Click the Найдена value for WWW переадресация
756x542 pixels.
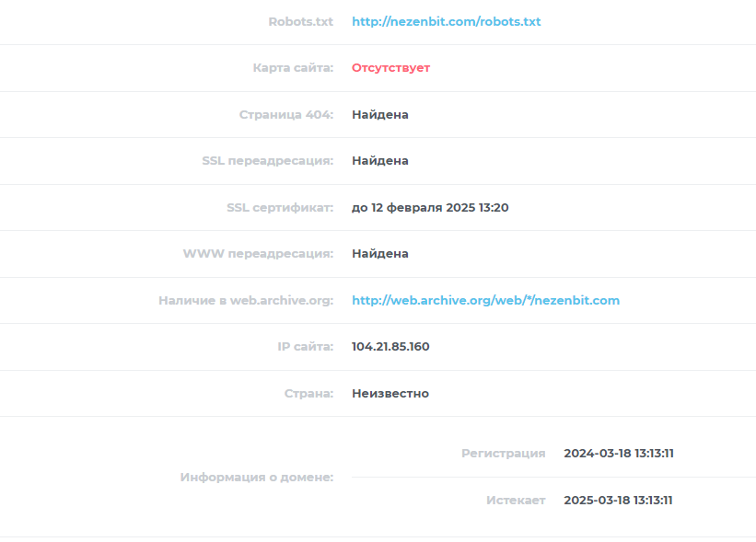[380, 253]
